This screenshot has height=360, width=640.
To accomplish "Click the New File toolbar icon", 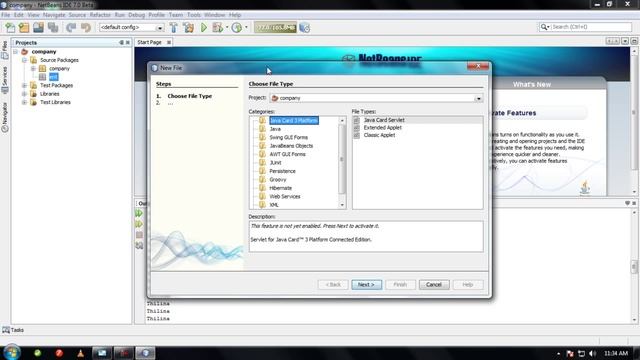I will pyautogui.click(x=10, y=27).
